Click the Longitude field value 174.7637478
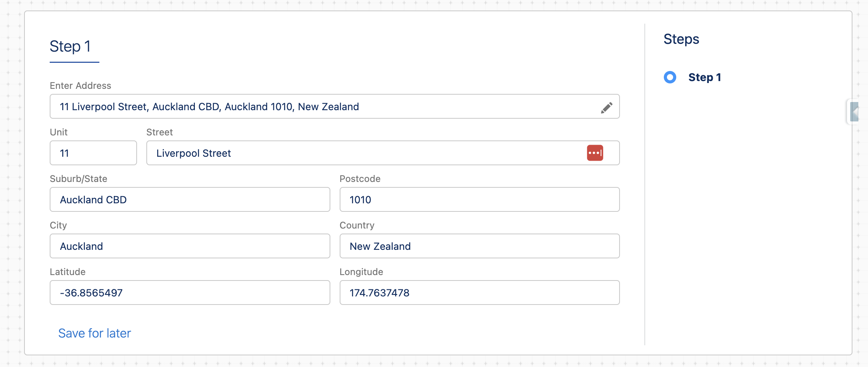868x367 pixels. [479, 293]
